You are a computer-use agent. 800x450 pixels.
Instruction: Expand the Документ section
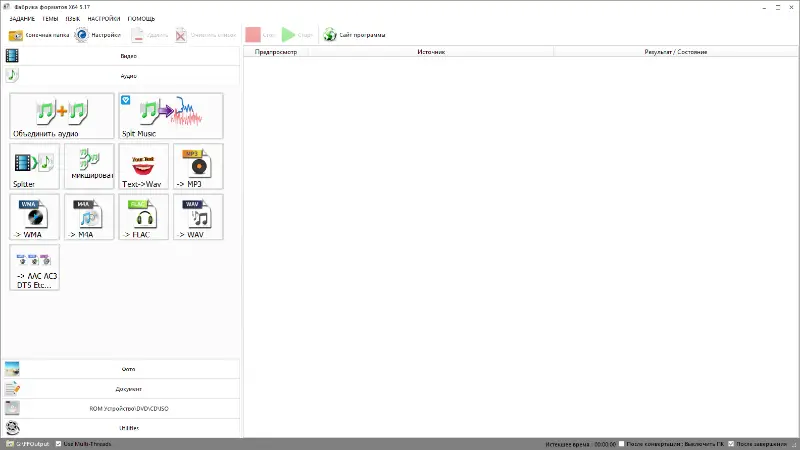pyautogui.click(x=121, y=389)
